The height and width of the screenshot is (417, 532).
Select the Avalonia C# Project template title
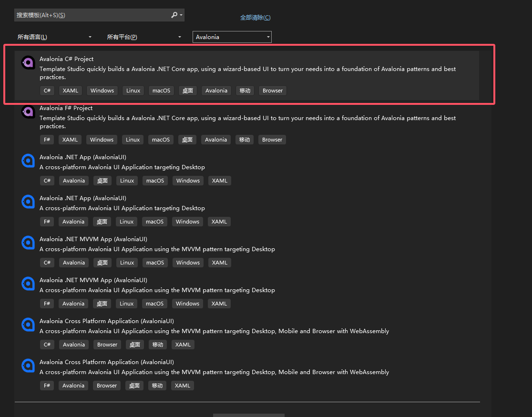(67, 59)
